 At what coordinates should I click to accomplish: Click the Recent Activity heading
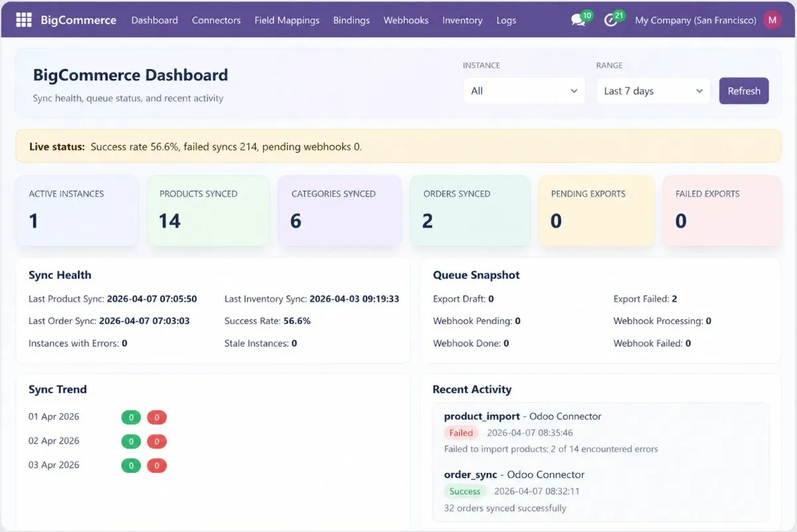(x=472, y=389)
